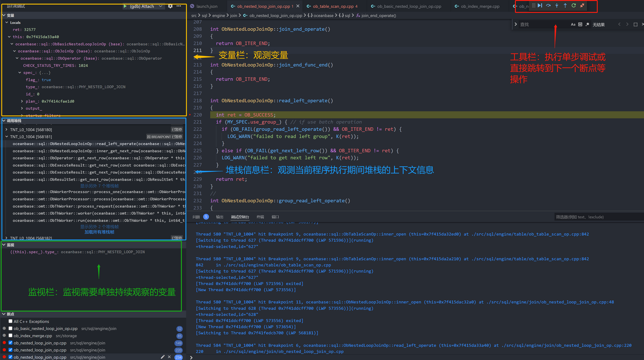Click the problems count badge 5

pos(206,217)
